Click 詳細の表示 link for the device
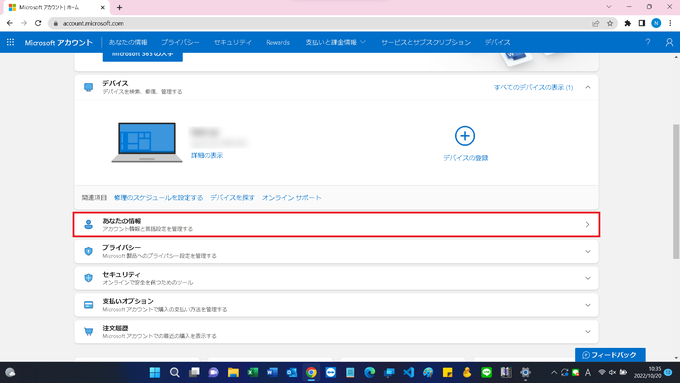The height and width of the screenshot is (383, 680). 207,155
